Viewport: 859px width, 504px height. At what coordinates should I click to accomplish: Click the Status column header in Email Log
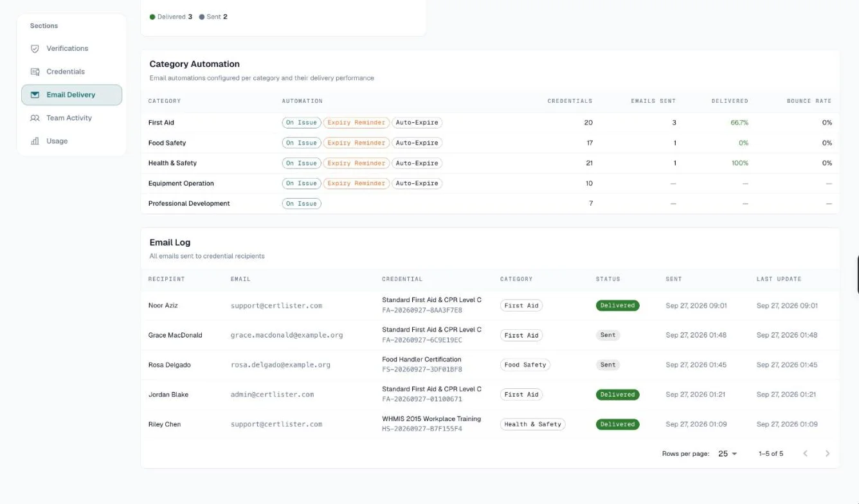pos(608,279)
